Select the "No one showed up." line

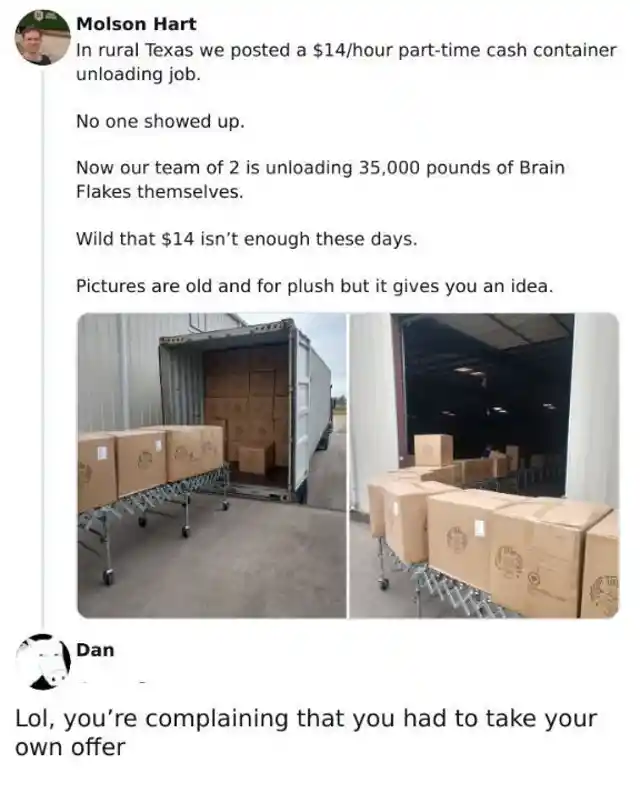pos(160,121)
